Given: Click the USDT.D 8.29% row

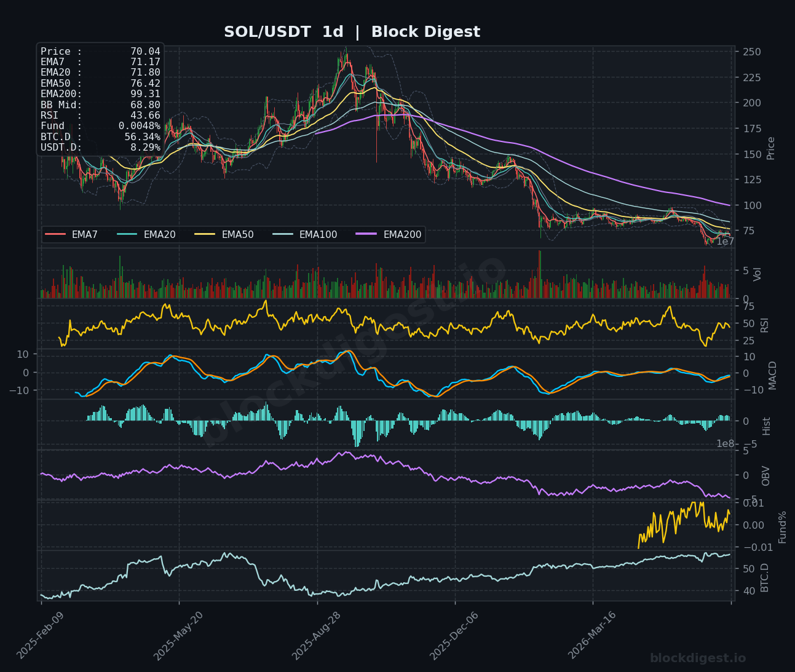Looking at the screenshot, I should (100, 148).
